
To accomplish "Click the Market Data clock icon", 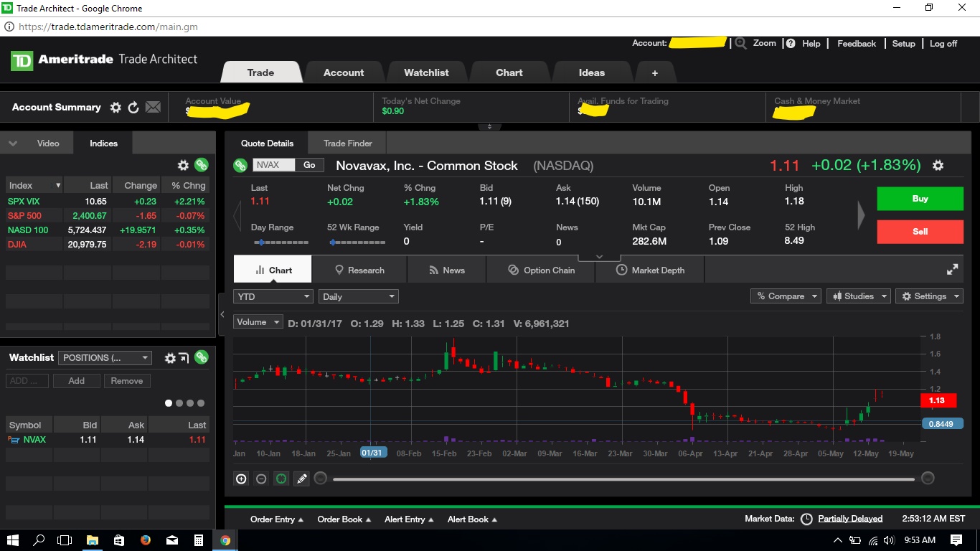I will point(806,519).
